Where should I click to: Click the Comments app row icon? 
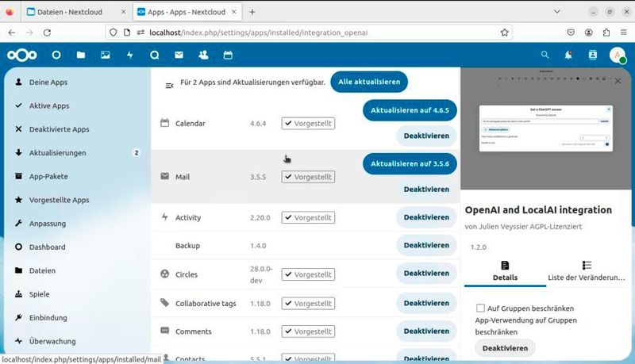click(x=165, y=331)
